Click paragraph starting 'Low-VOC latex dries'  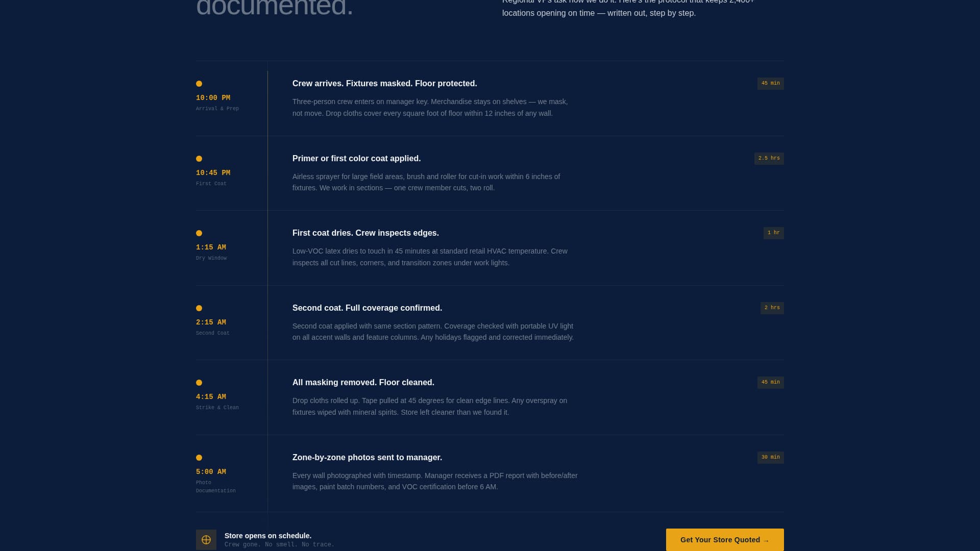pos(430,257)
